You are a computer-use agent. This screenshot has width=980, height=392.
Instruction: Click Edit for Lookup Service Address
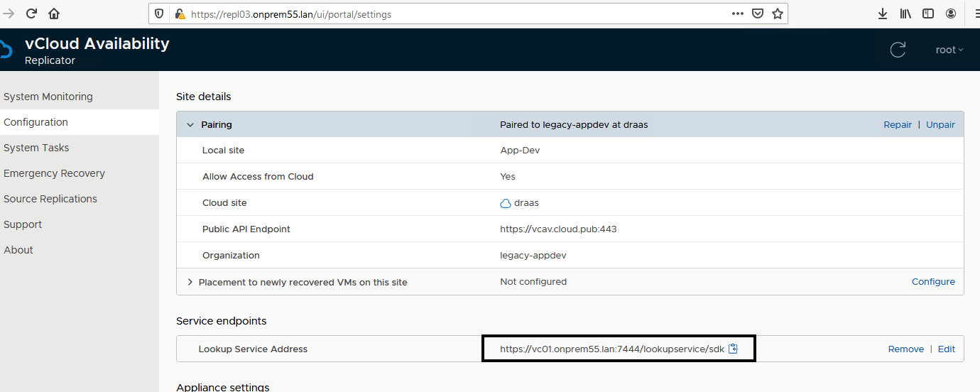946,349
